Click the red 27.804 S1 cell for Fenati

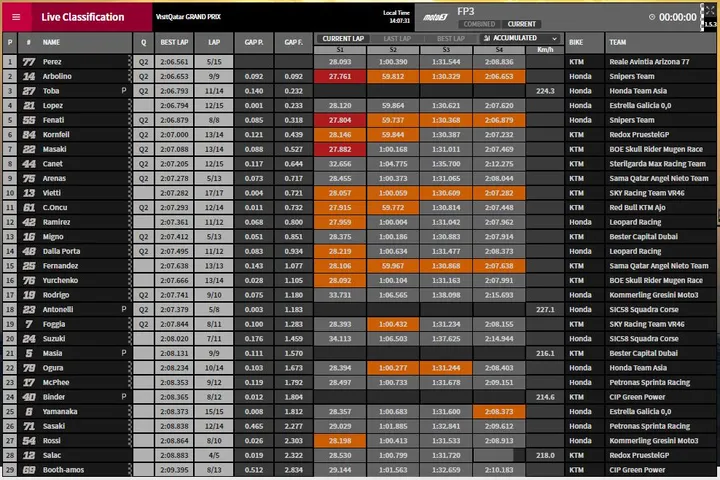click(x=340, y=120)
